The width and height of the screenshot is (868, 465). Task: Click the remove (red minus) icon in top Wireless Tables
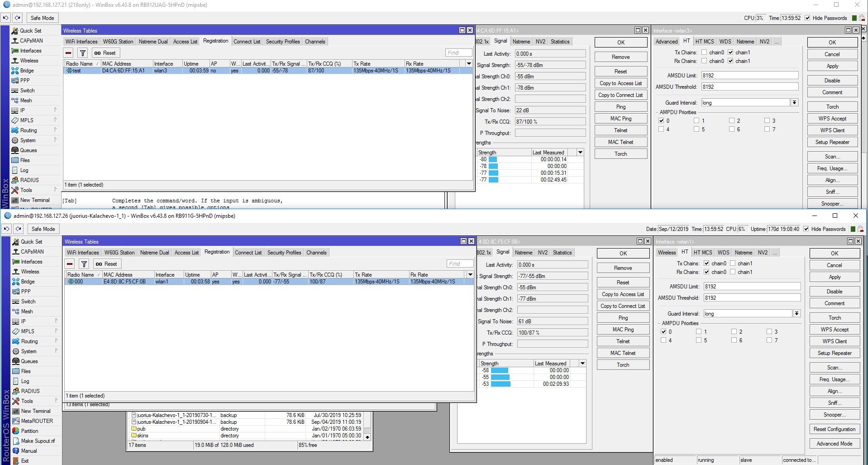click(69, 53)
